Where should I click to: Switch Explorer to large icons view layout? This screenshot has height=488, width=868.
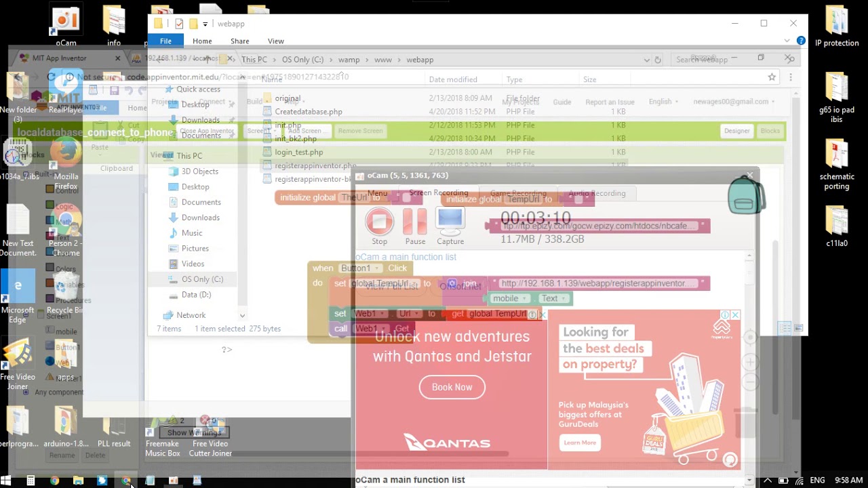[x=798, y=329]
